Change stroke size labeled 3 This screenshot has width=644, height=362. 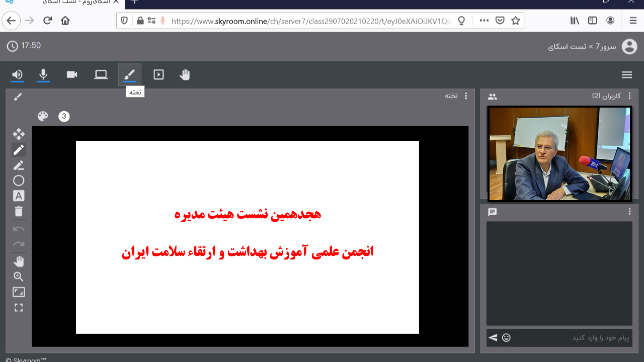64,116
